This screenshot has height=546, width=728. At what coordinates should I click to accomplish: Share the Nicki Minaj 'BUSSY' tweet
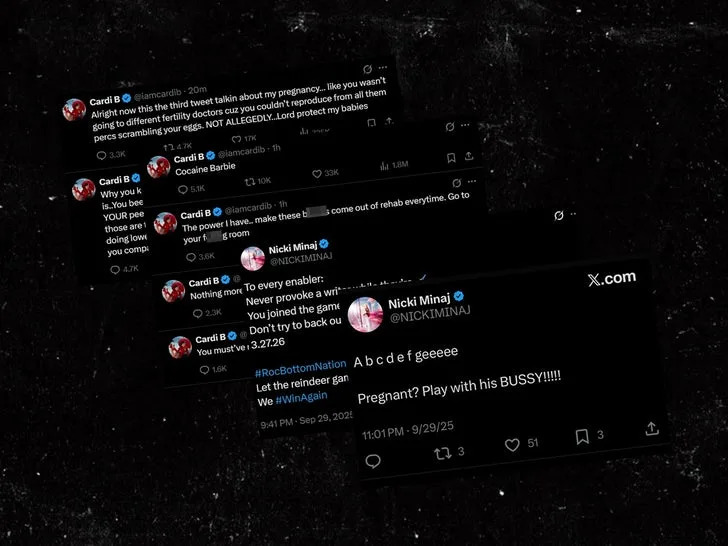(651, 428)
